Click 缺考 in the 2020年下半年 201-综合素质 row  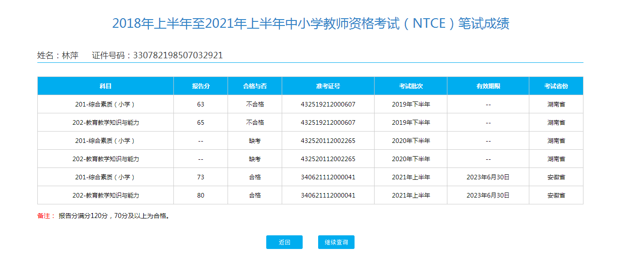(255, 141)
